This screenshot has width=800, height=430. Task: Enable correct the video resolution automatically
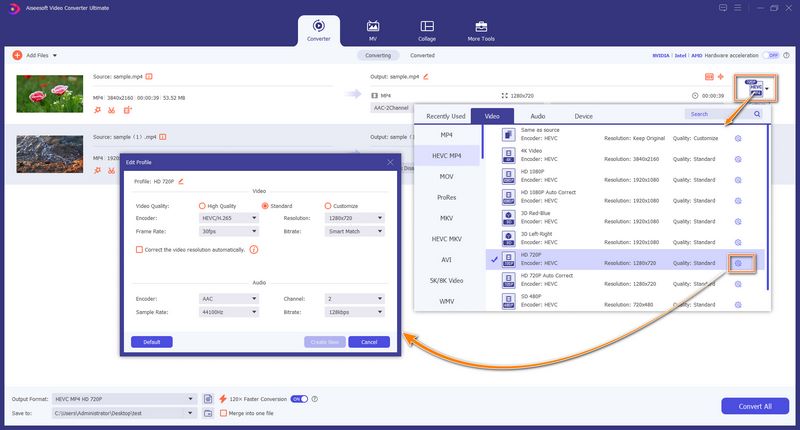coord(139,249)
